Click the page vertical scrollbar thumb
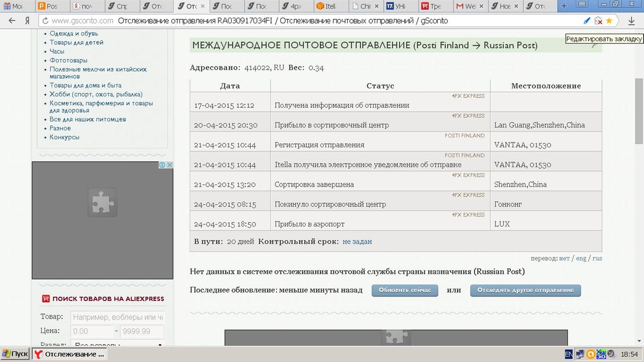The height and width of the screenshot is (362, 644). click(x=639, y=110)
